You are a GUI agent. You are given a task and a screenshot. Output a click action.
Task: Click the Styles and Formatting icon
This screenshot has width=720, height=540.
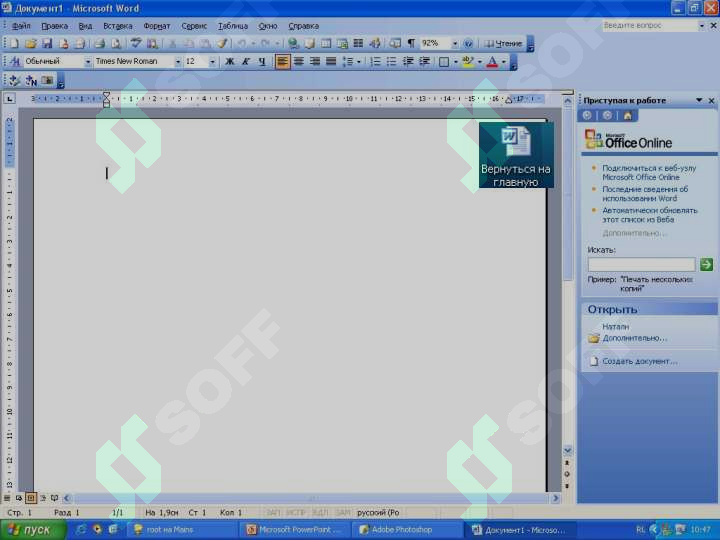(x=14, y=62)
